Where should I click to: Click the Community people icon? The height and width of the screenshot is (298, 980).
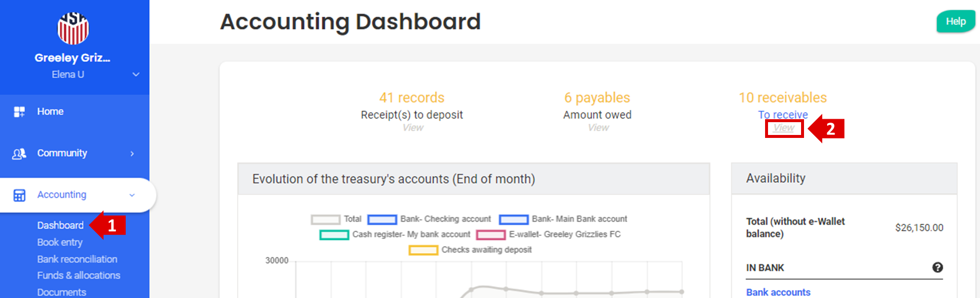tap(19, 154)
